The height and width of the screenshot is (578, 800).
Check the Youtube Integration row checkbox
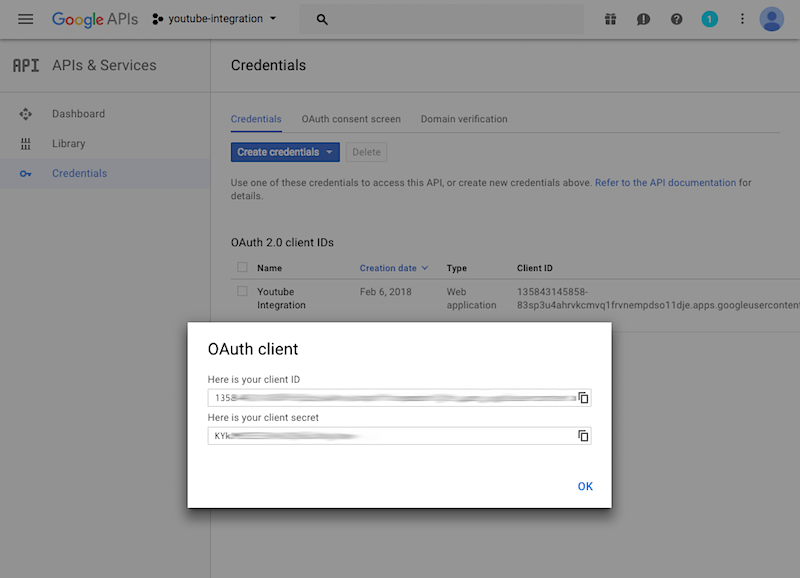pos(242,292)
